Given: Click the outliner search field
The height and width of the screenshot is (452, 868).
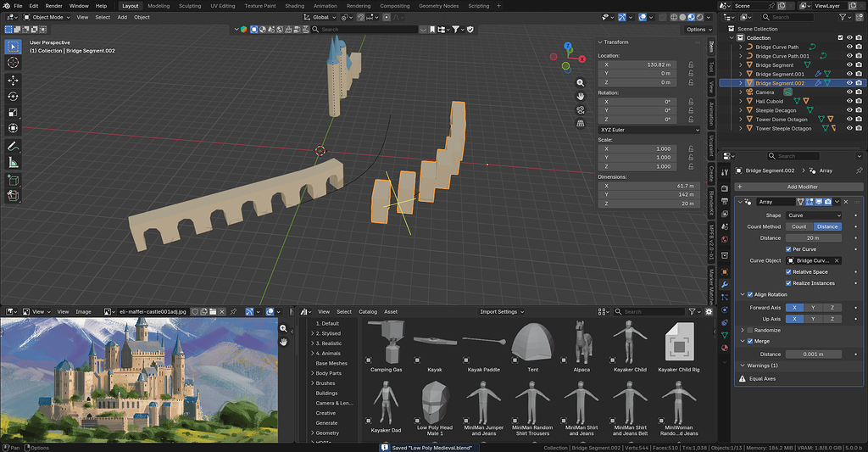Looking at the screenshot, I should (787, 17).
